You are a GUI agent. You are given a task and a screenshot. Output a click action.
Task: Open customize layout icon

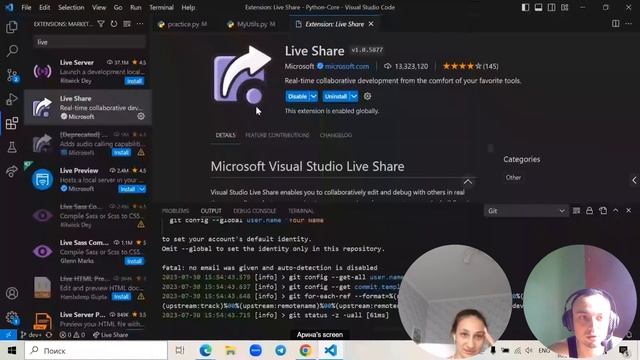(564, 7)
